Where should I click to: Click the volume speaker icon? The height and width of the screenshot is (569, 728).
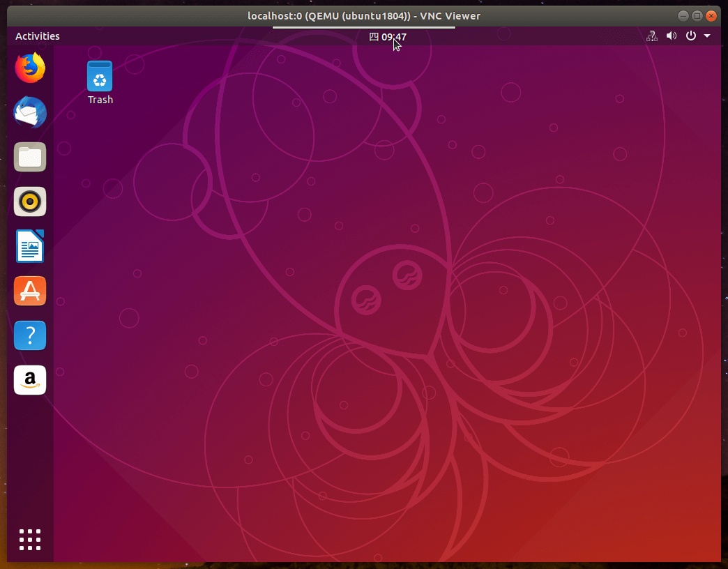pyautogui.click(x=671, y=36)
